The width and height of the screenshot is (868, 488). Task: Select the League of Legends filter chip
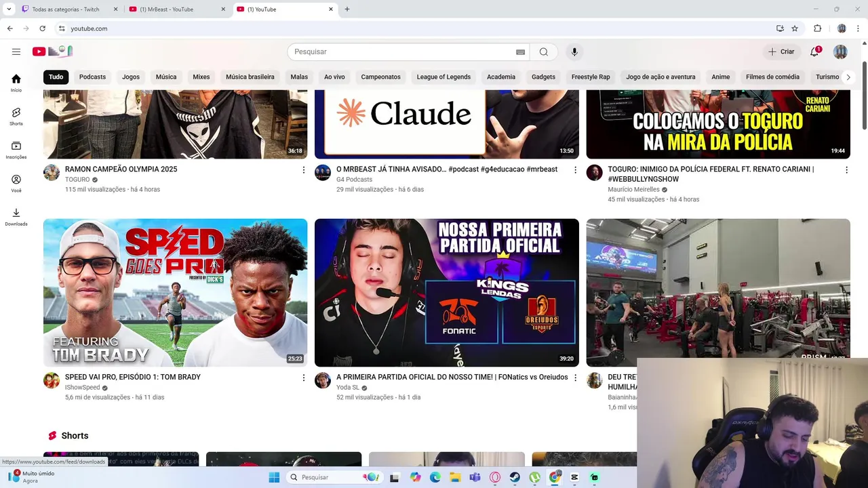(443, 77)
